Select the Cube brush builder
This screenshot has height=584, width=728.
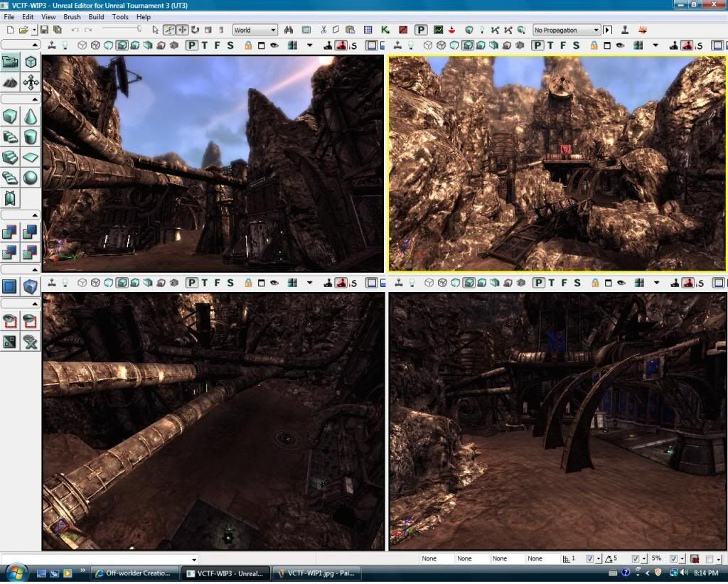coord(10,117)
